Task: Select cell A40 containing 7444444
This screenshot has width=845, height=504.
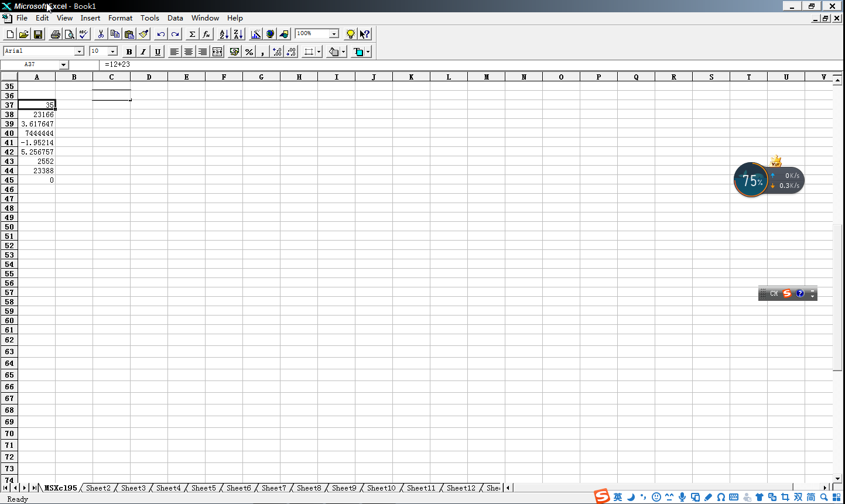Action: tap(37, 133)
